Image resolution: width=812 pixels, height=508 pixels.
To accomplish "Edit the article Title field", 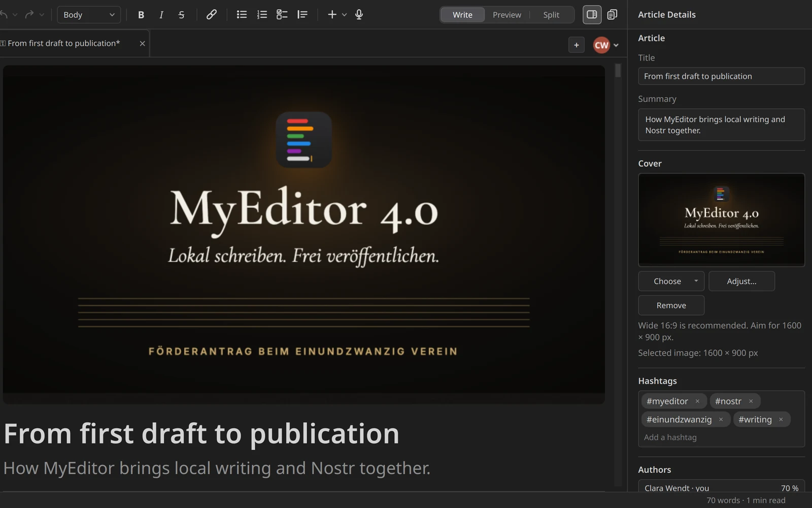I will pyautogui.click(x=721, y=76).
